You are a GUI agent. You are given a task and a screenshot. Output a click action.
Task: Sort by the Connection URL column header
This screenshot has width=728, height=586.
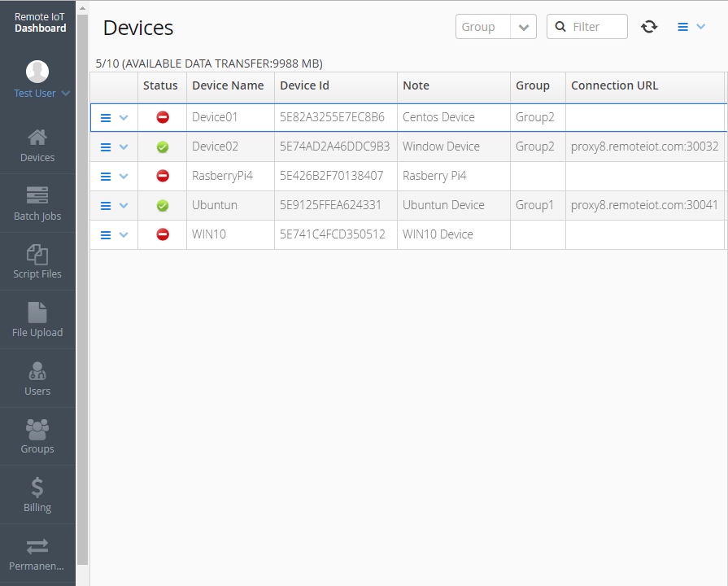coord(645,86)
